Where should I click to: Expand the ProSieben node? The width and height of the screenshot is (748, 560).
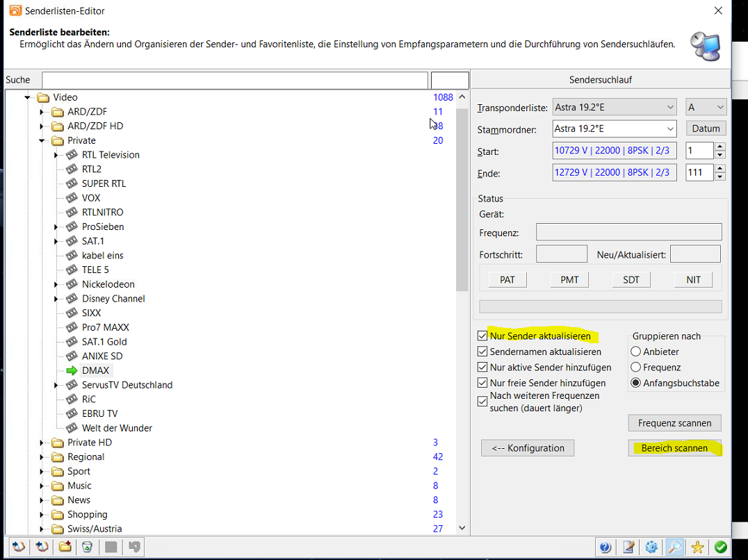[x=56, y=227]
